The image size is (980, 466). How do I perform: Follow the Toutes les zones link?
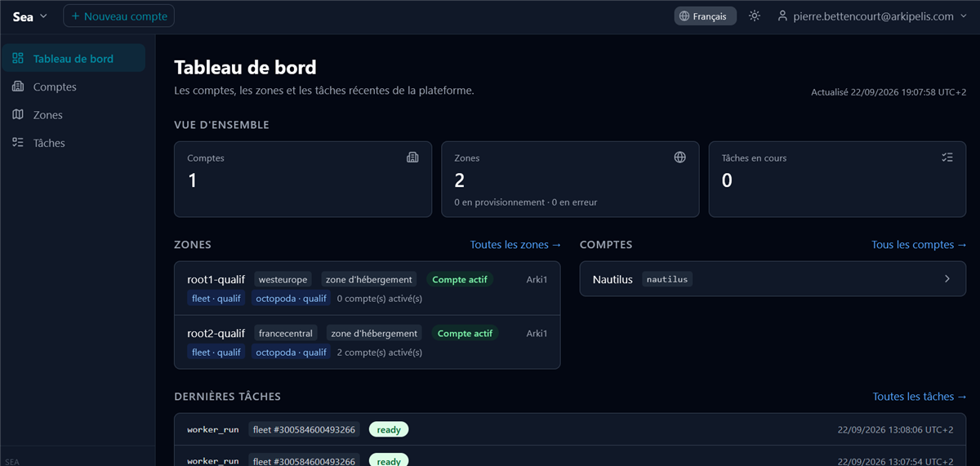click(x=515, y=245)
